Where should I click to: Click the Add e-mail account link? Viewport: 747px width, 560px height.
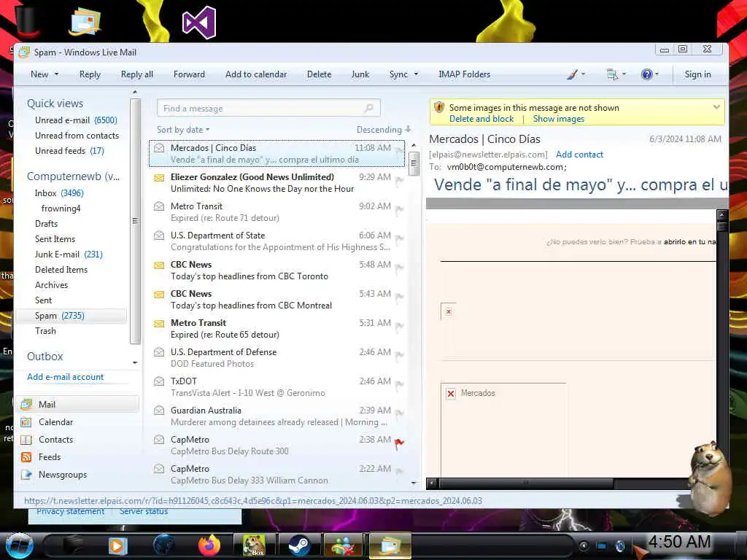[65, 377]
